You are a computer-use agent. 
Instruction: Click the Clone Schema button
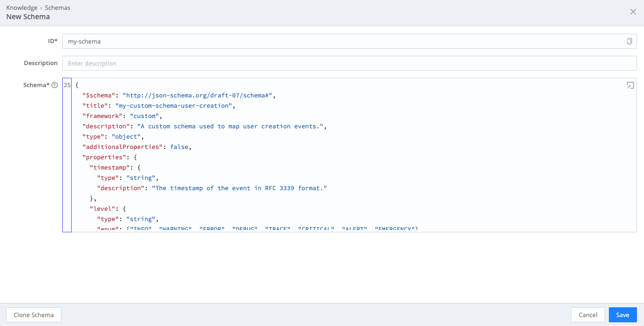33,314
